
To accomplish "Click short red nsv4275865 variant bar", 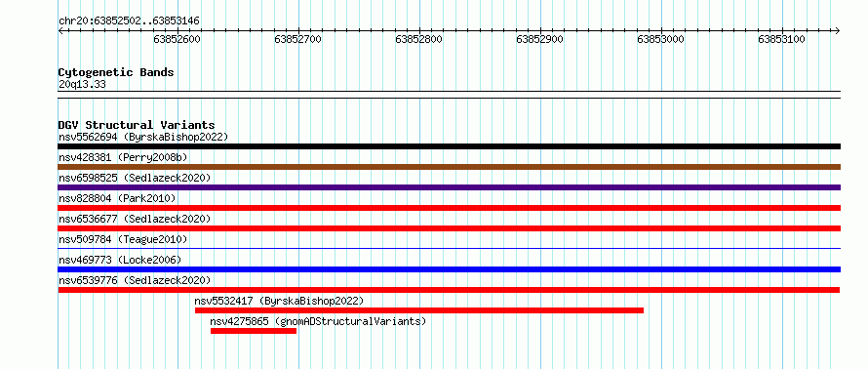I will point(254,331).
